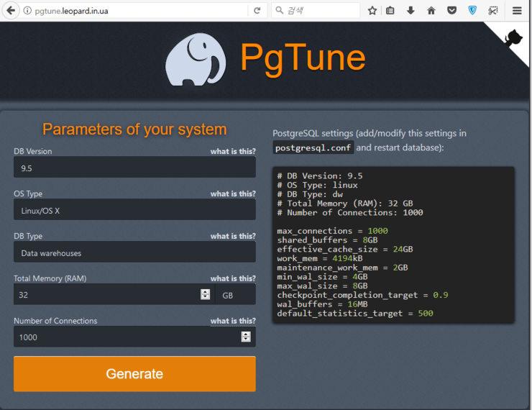Open the DB Type dropdown showing Data warehouses
532x410 pixels.
[x=134, y=252]
